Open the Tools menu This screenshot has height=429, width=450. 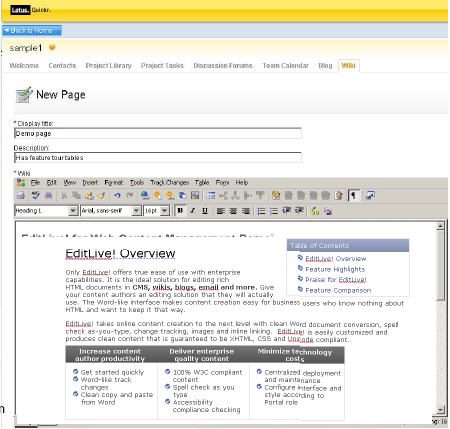pyautogui.click(x=137, y=182)
